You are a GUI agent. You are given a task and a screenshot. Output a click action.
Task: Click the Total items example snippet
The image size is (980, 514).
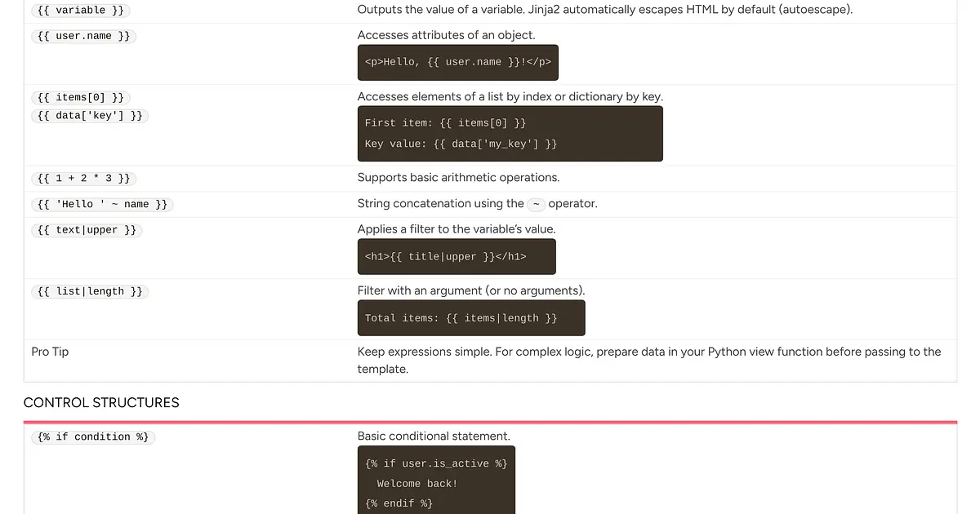[x=470, y=317]
